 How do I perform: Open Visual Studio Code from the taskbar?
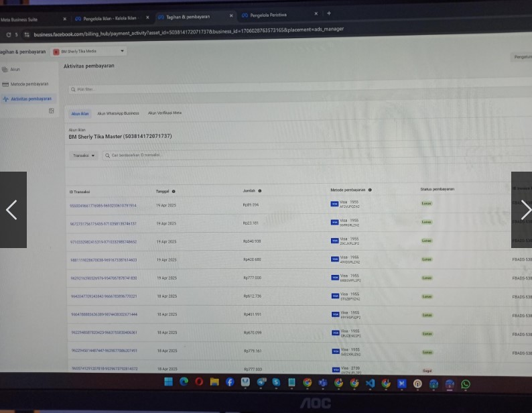click(x=370, y=383)
